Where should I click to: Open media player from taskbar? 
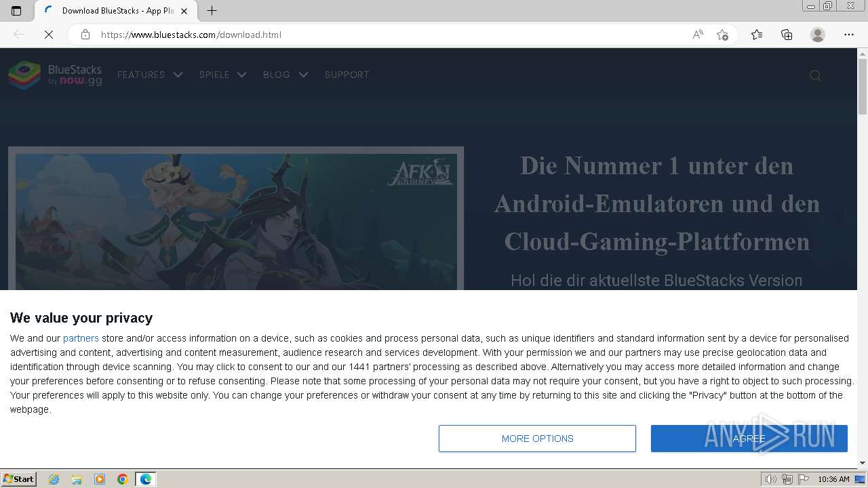[x=100, y=479]
